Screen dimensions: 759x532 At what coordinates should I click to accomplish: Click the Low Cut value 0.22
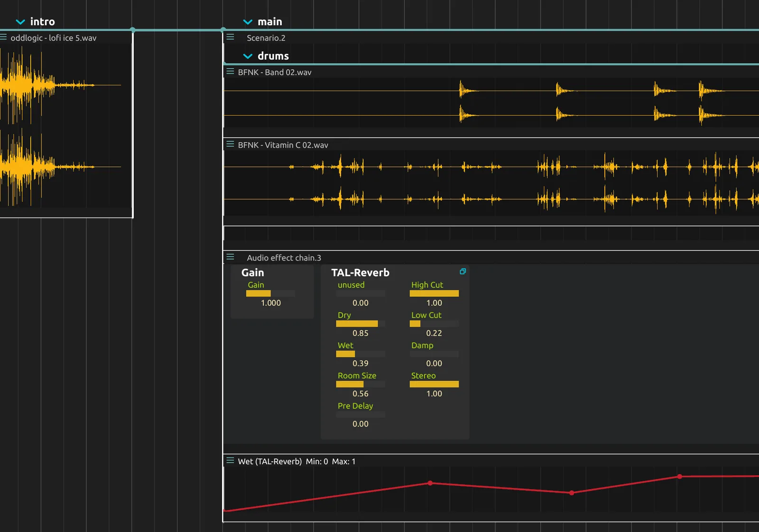(x=434, y=333)
